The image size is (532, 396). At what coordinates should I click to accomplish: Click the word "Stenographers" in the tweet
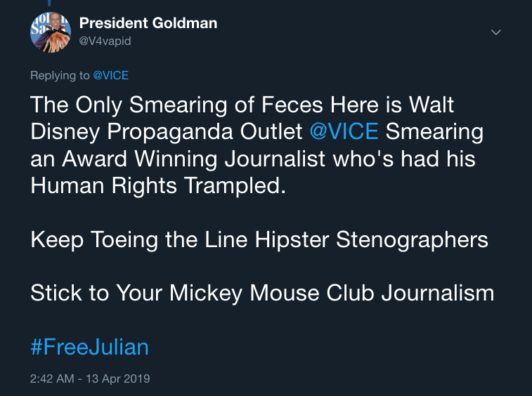pyautogui.click(x=412, y=239)
